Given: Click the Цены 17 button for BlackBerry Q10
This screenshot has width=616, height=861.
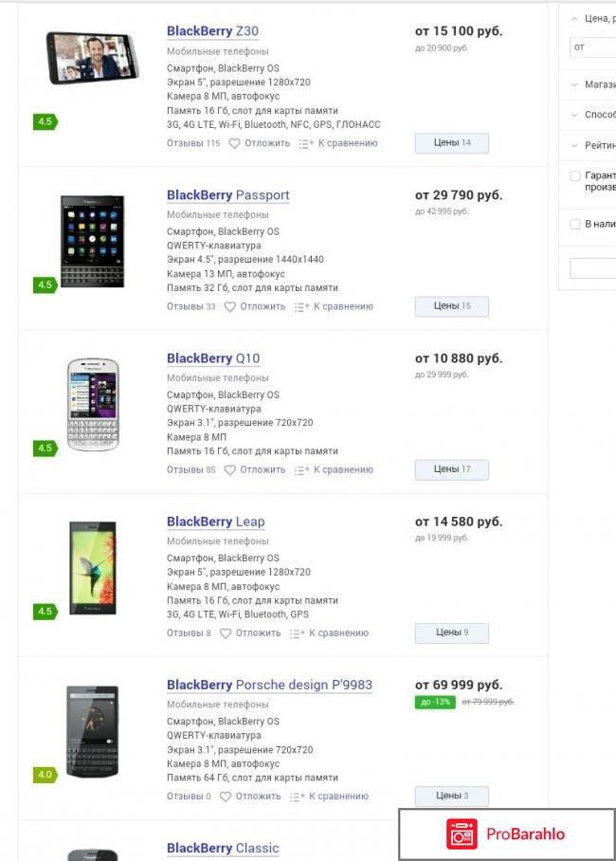Looking at the screenshot, I should (x=451, y=469).
